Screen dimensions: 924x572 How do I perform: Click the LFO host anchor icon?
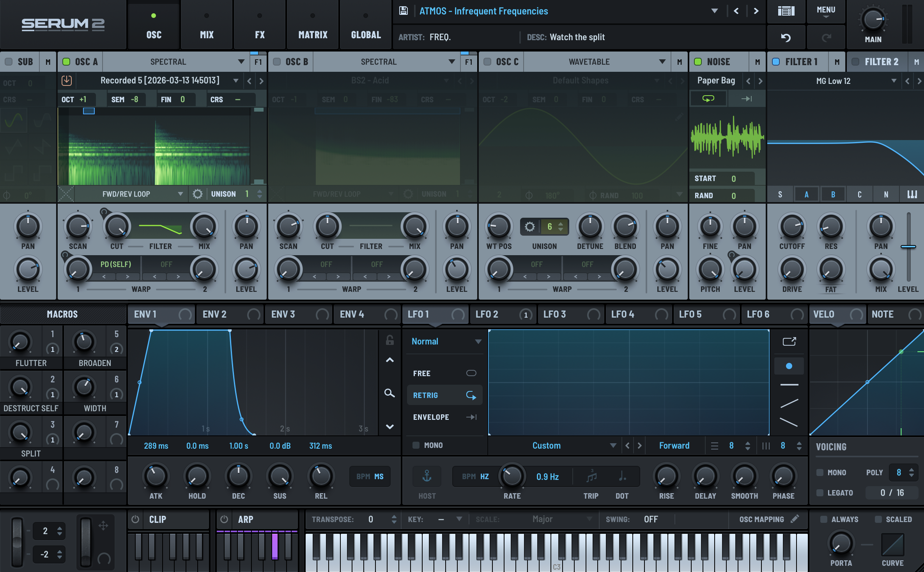pos(427,476)
